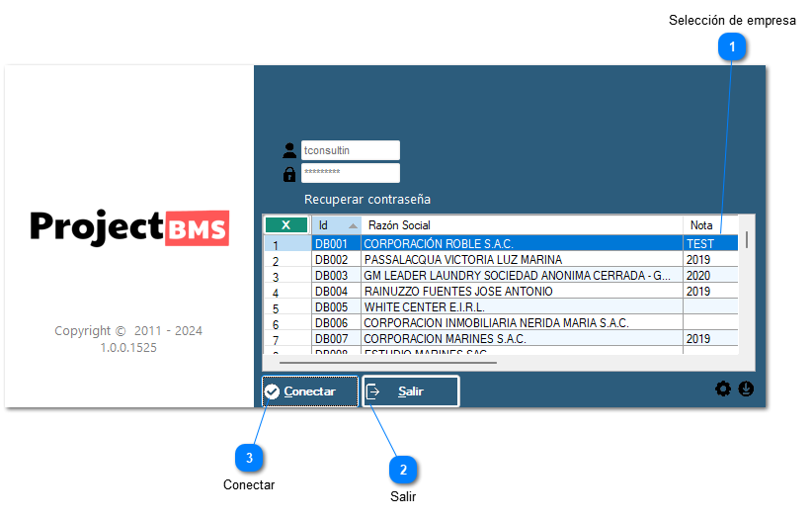Click the DB001 Id cell
The height and width of the screenshot is (520, 812).
tap(337, 243)
